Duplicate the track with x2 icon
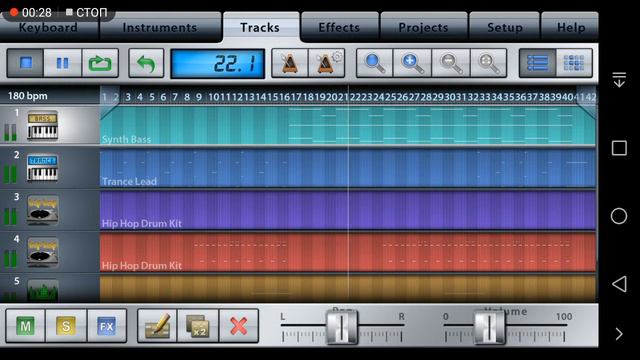 pos(198,326)
